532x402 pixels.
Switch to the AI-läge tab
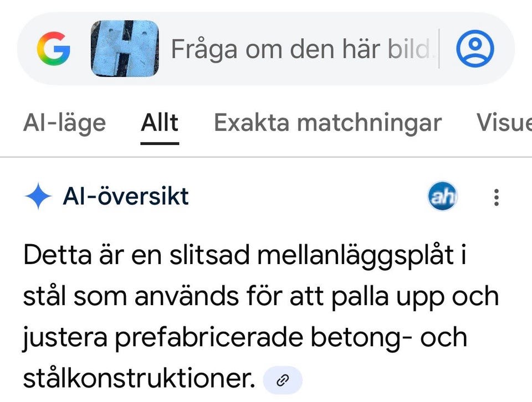click(x=64, y=123)
